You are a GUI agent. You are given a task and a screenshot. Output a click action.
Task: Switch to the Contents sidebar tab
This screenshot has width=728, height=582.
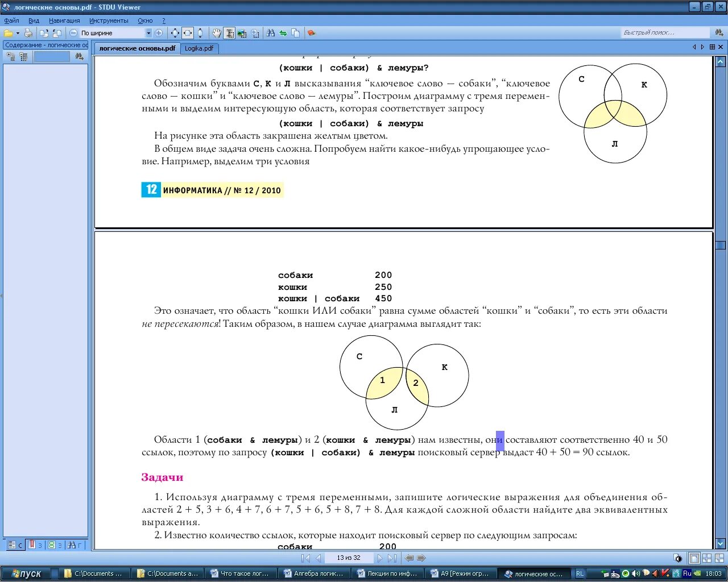coord(14,544)
